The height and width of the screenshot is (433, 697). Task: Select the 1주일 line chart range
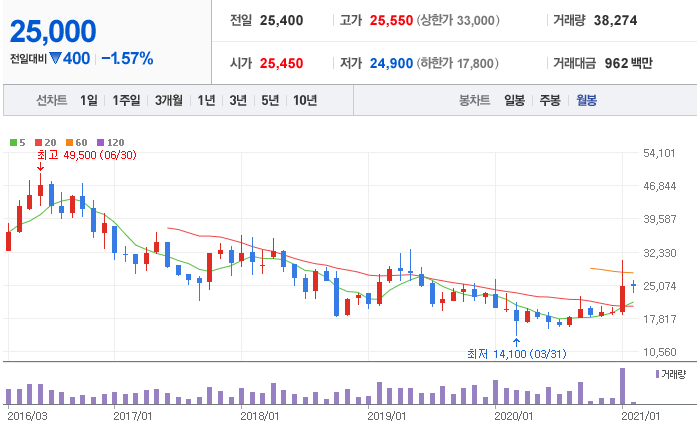(126, 100)
